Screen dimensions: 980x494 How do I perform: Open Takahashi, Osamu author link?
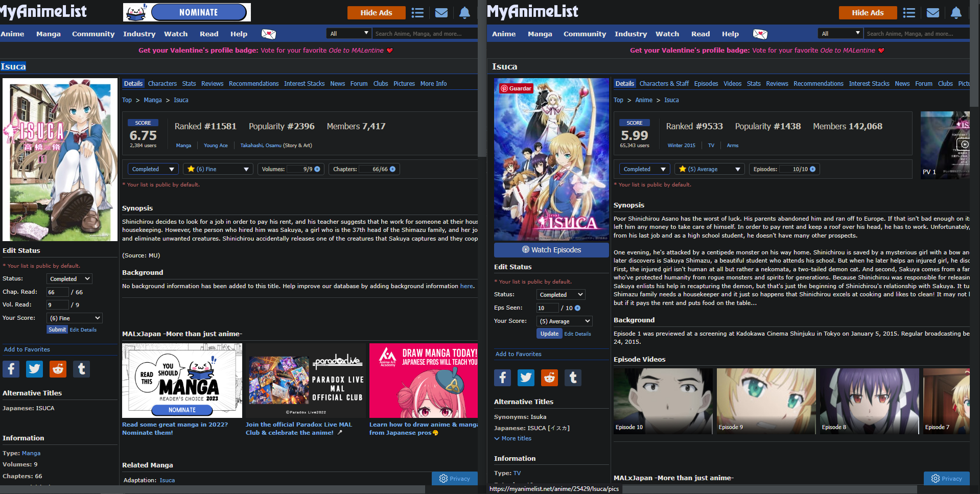tap(261, 146)
